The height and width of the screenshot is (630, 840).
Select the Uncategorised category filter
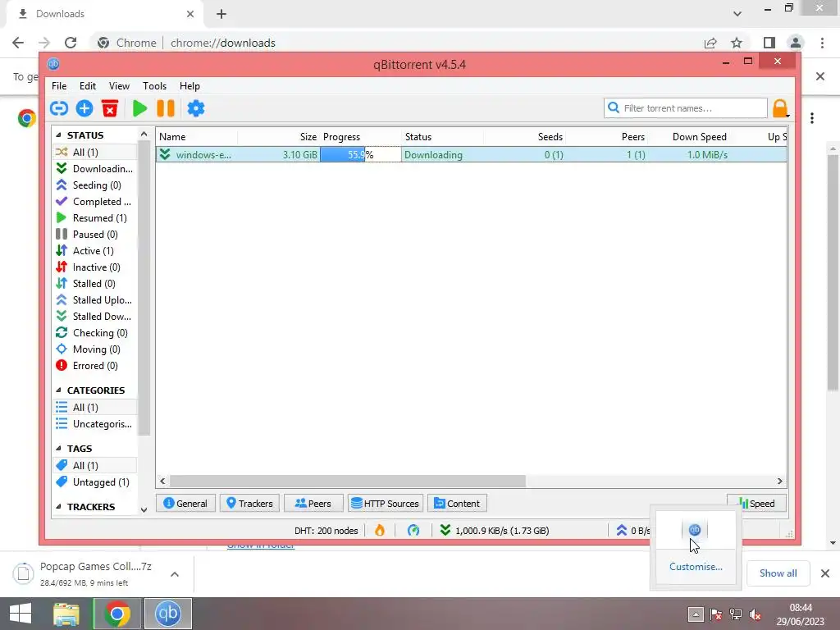94,424
